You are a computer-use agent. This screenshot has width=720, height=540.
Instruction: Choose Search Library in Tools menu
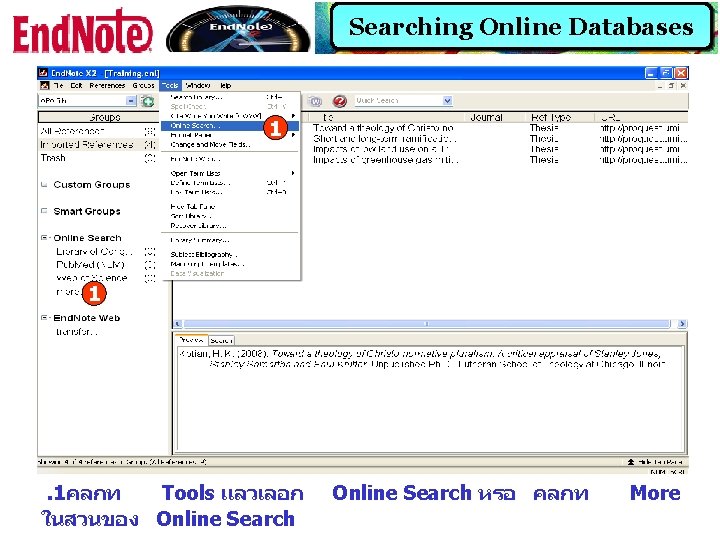coord(230,97)
